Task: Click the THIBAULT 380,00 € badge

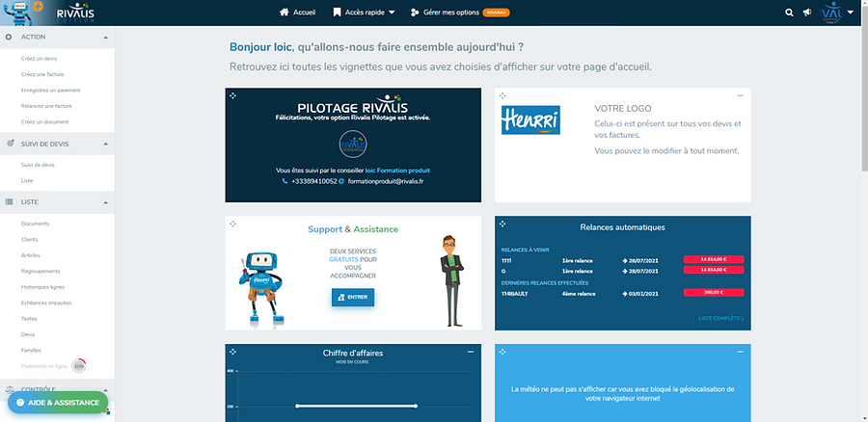Action: [714, 293]
